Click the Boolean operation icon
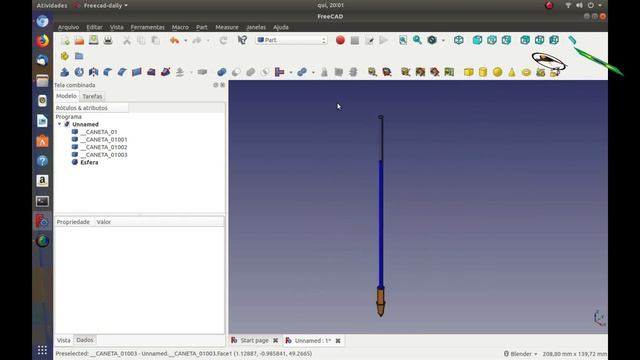This screenshot has height=360, width=640. (x=222, y=72)
